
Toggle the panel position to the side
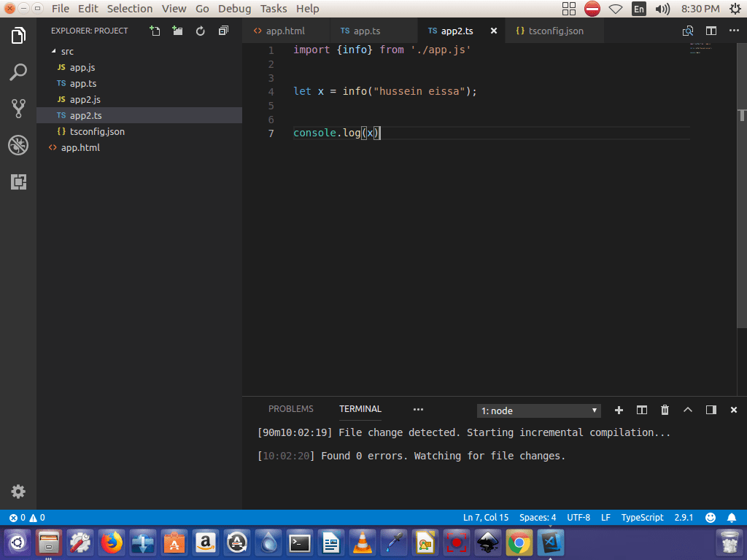coord(711,410)
